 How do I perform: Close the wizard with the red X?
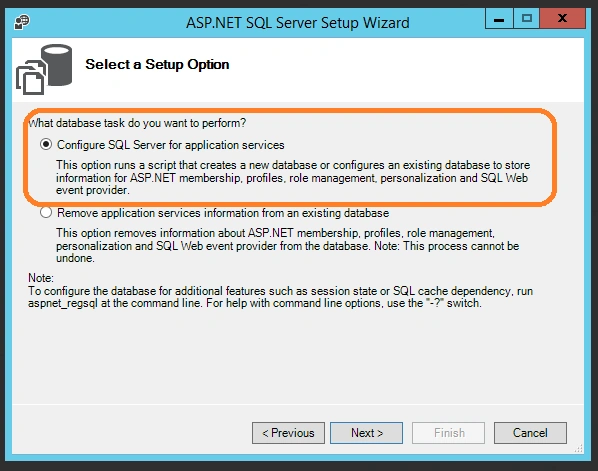562,18
